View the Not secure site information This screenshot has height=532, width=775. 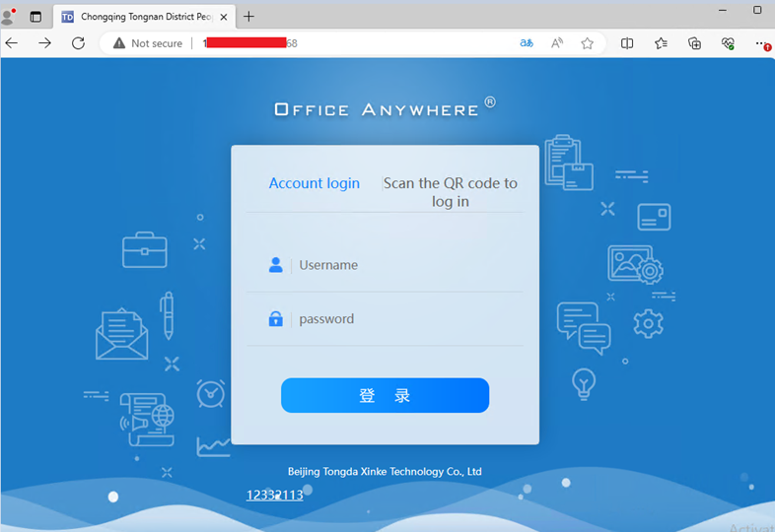(148, 43)
